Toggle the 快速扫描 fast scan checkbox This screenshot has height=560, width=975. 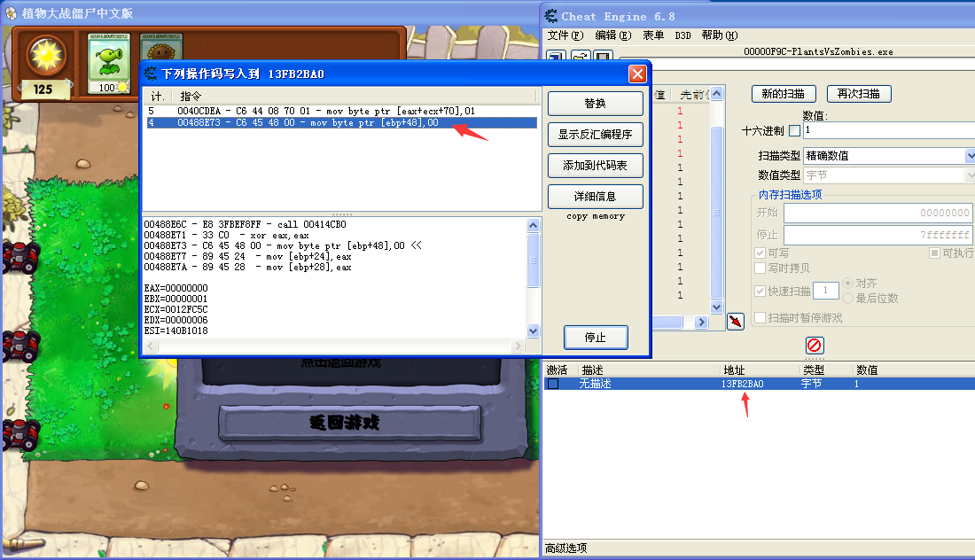click(x=760, y=291)
